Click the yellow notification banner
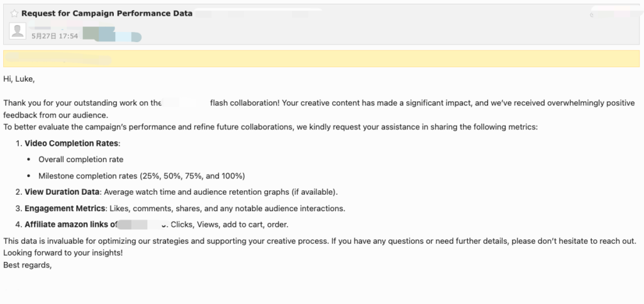The height and width of the screenshot is (304, 644). (x=321, y=58)
